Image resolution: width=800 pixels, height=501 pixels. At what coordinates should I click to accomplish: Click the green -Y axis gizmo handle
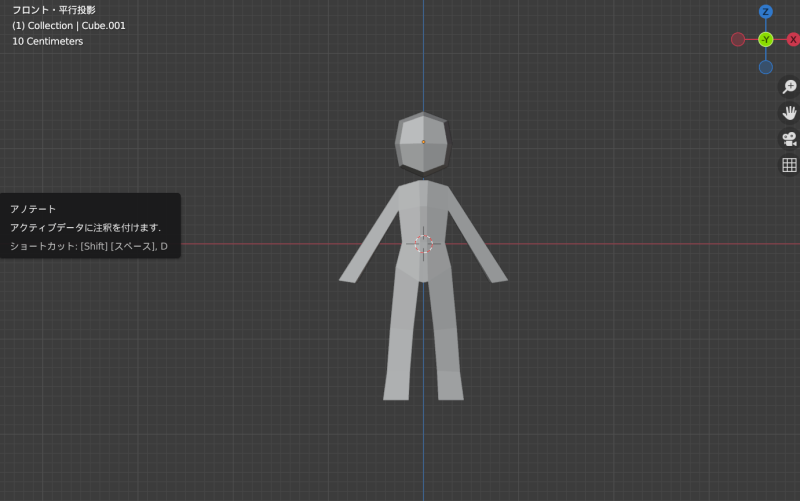[765, 39]
